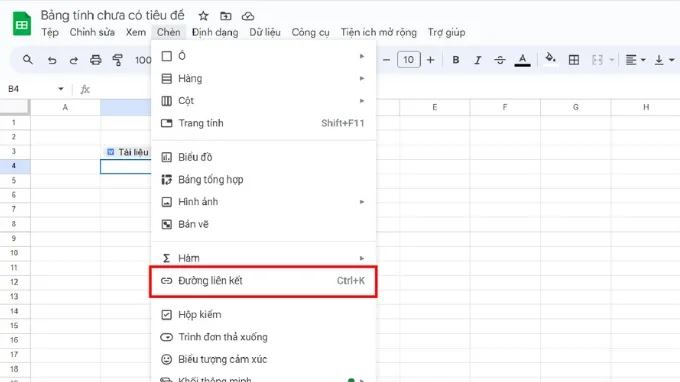Star this spreadsheet
The width and height of the screenshot is (680, 382).
coord(203,16)
